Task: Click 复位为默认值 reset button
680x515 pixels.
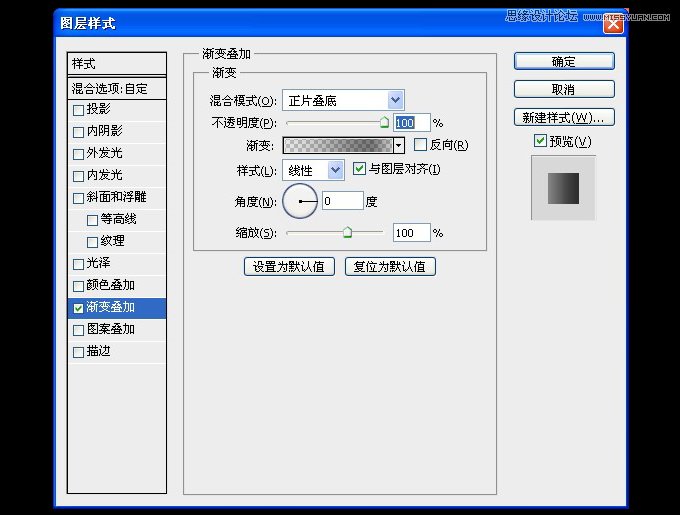Action: 390,267
